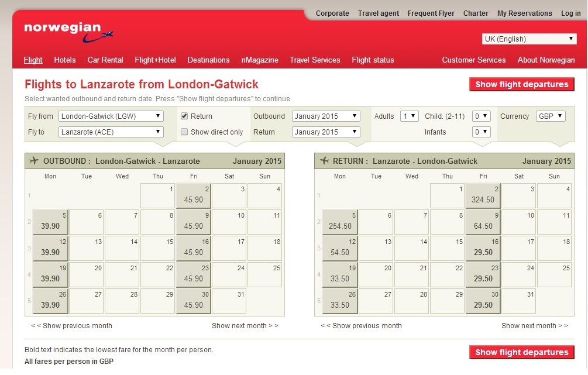Screen dimensions: 588x375
Task: Click the top Show flight departures button
Action: tap(522, 84)
